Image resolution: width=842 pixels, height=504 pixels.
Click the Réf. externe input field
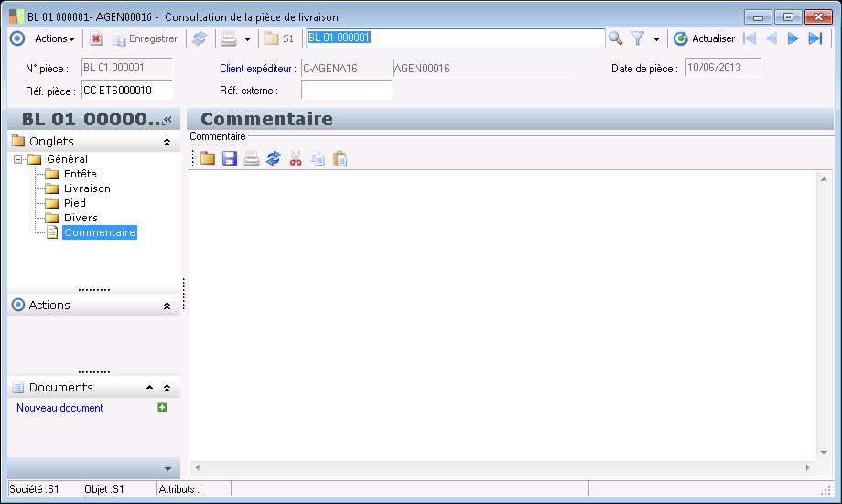click(346, 91)
